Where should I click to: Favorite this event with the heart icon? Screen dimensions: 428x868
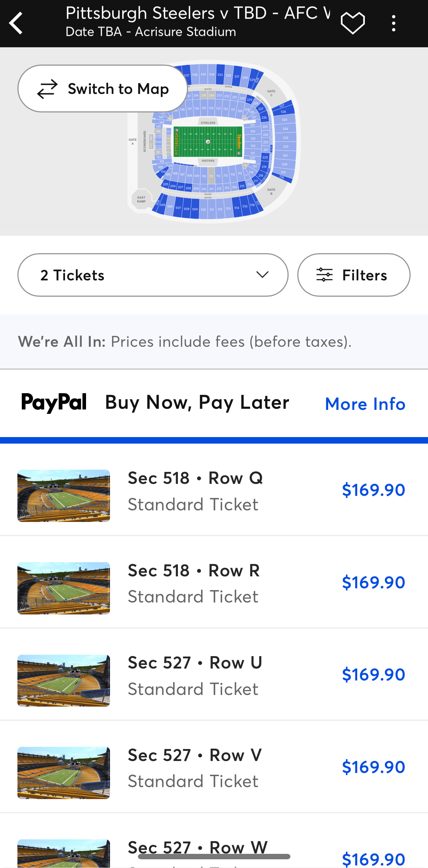[x=352, y=23]
